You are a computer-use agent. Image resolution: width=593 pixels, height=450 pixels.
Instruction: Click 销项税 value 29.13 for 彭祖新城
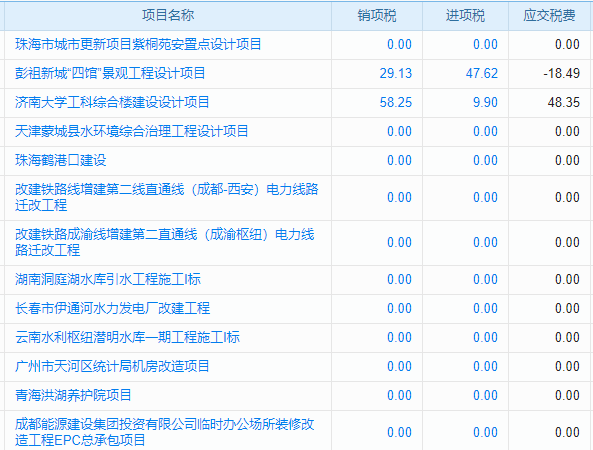pos(396,73)
